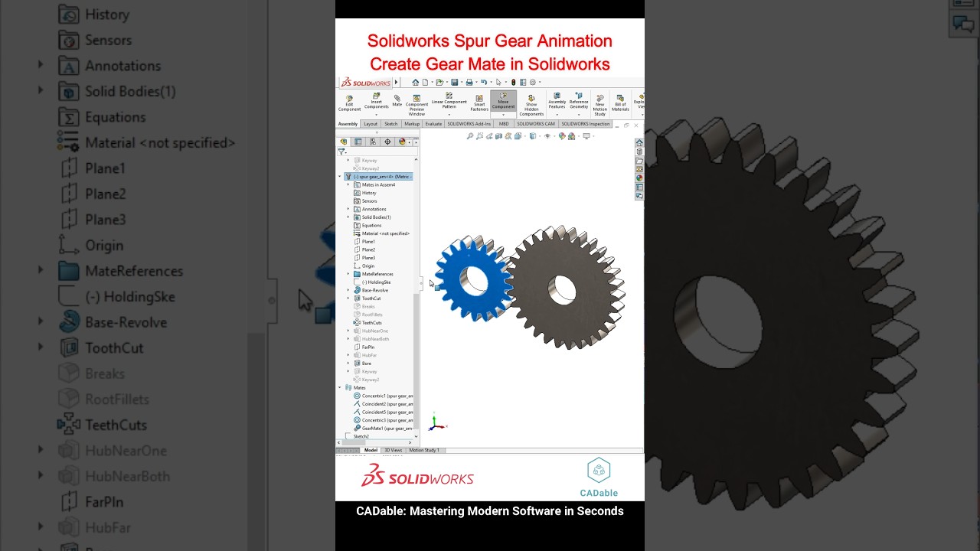Start a New Motion Study
Image resolution: width=980 pixels, height=551 pixels.
599,105
